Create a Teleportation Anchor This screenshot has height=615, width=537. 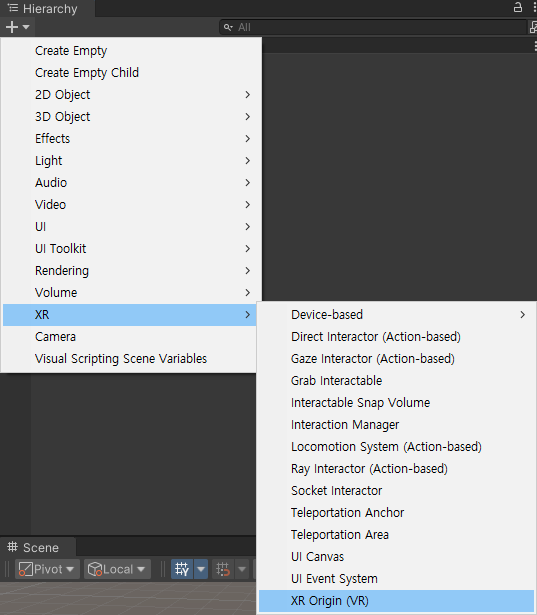397,512
